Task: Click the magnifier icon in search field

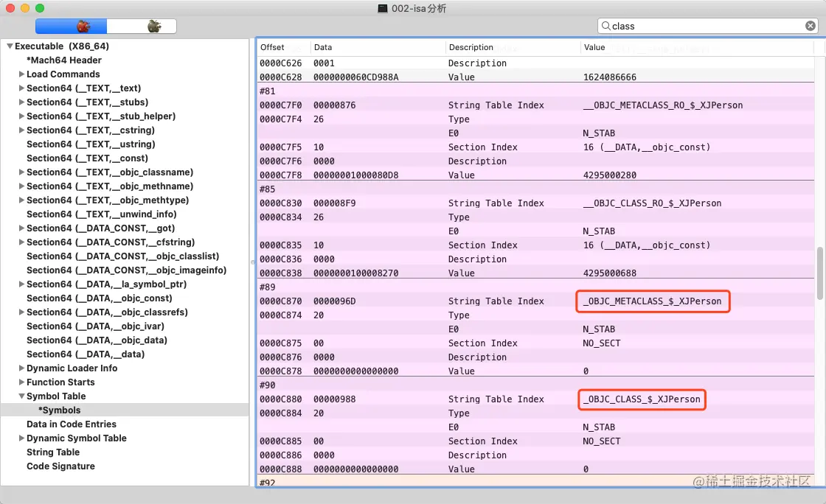Action: click(605, 26)
